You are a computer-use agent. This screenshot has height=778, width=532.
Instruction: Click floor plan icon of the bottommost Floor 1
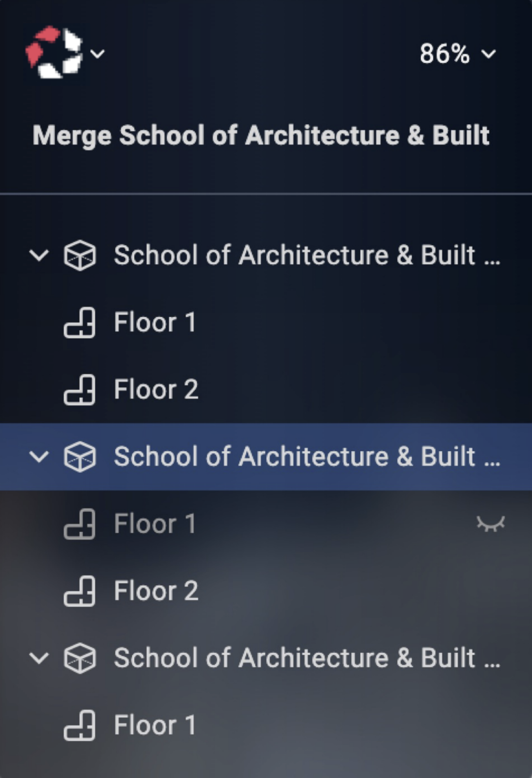(x=79, y=725)
